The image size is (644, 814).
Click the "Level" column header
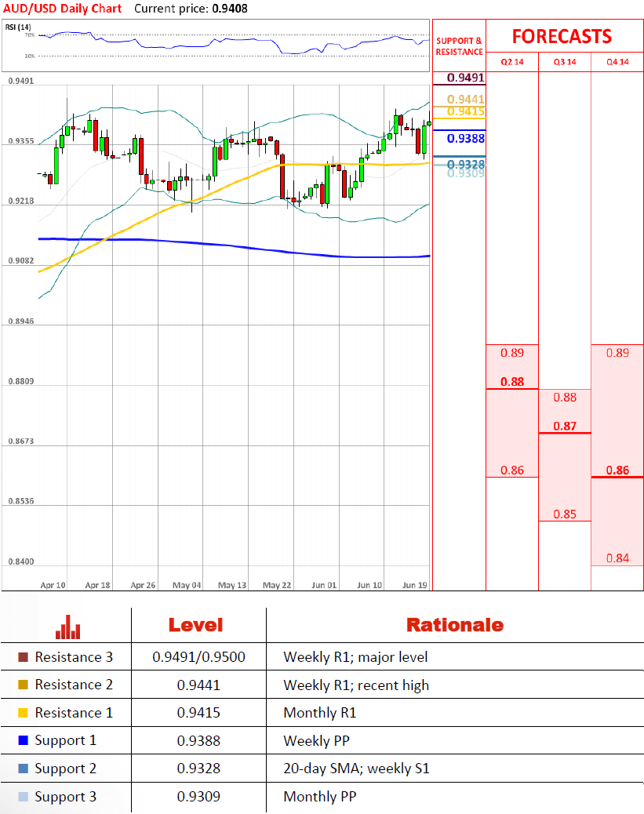pos(196,625)
